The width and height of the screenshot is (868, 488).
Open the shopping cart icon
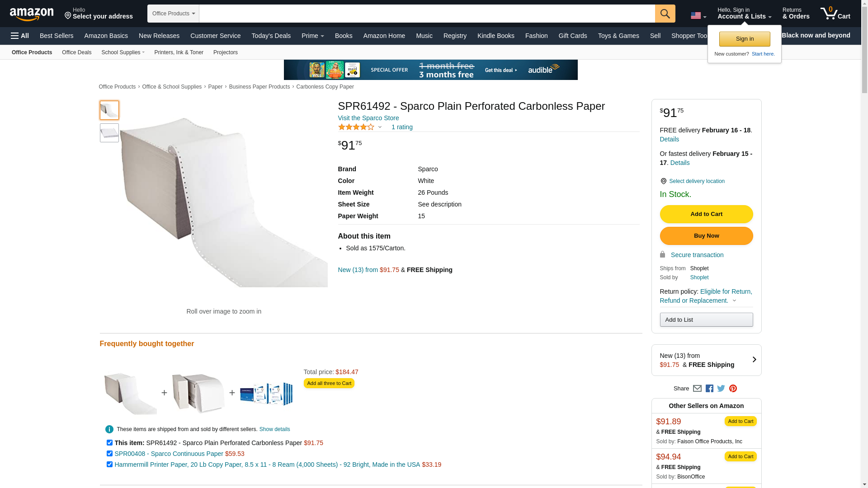[835, 14]
